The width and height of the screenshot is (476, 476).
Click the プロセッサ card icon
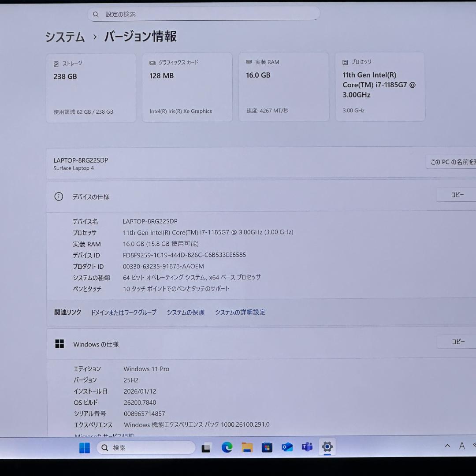[344, 62]
